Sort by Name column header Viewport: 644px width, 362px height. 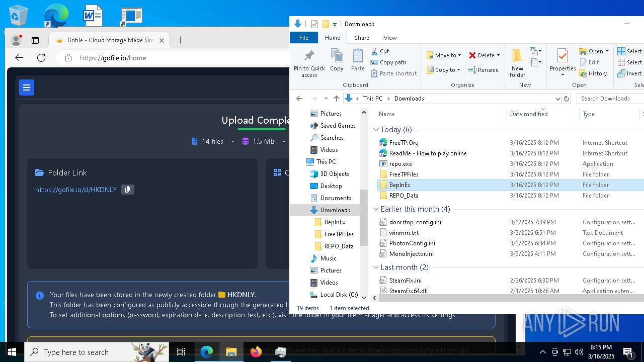[440, 114]
